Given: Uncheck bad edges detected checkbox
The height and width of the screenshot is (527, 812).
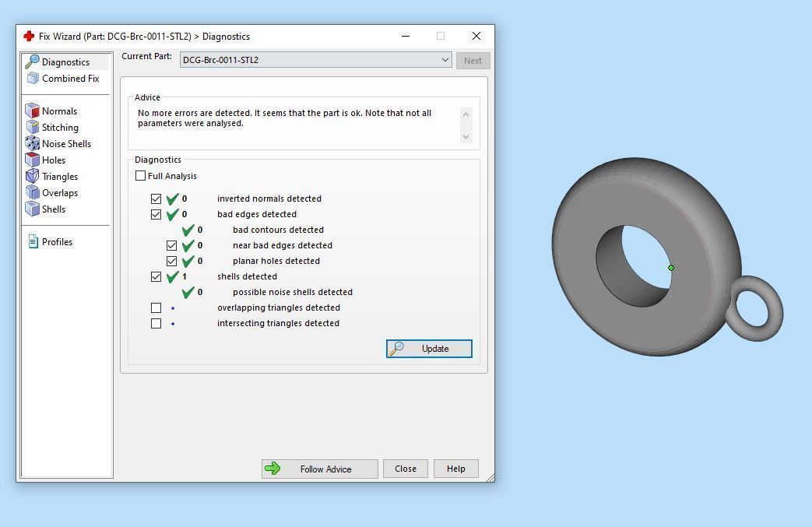Looking at the screenshot, I should coord(156,214).
